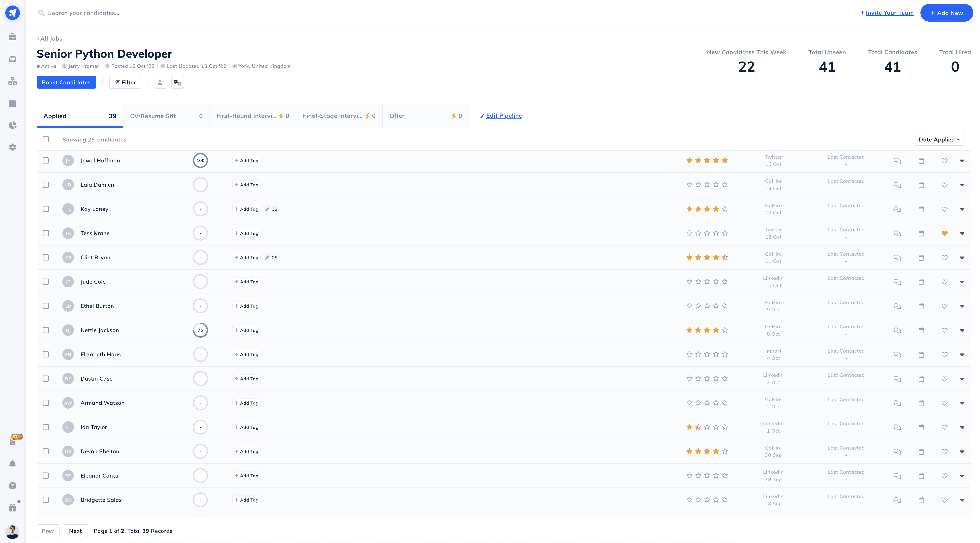Schedule event for Lala Damien via calendar icon
980x543 pixels.
(x=921, y=185)
